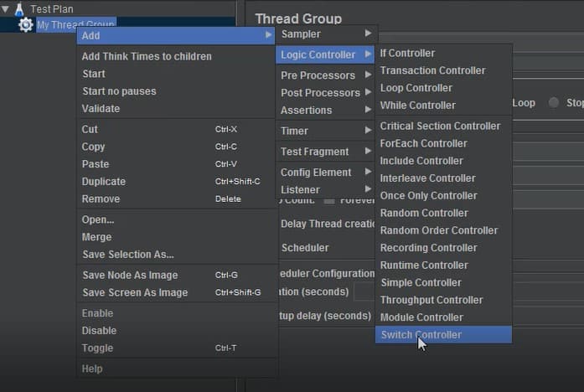Viewport: 584px width, 392px height.
Task: Add a Once Only Controller
Action: (x=443, y=196)
